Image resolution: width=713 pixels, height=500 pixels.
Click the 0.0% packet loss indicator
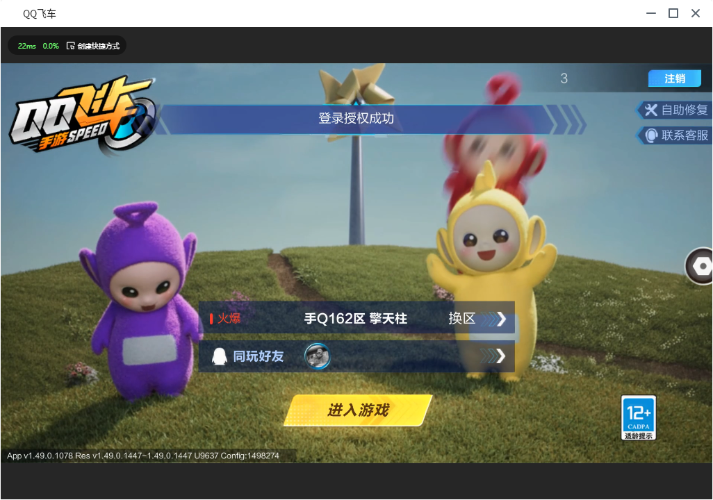(x=51, y=46)
